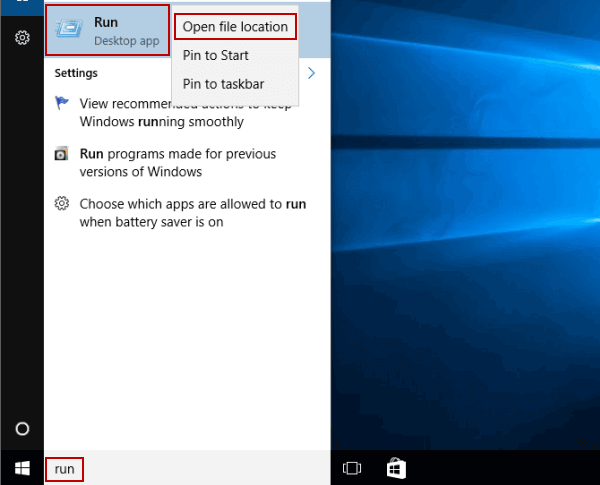Open Task View on the taskbar
This screenshot has height=485, width=600.
pyautogui.click(x=352, y=468)
